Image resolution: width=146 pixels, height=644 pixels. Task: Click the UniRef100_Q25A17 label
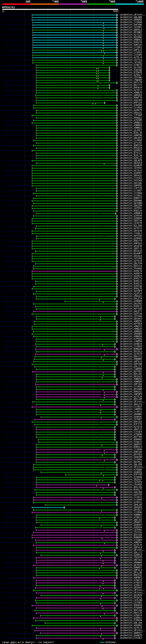[131, 75]
